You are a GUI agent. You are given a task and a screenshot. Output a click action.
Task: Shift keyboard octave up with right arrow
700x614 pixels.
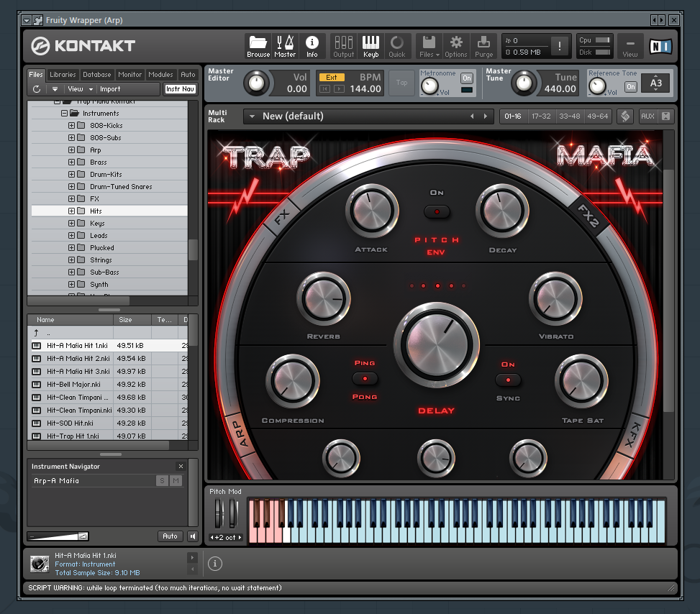(240, 537)
